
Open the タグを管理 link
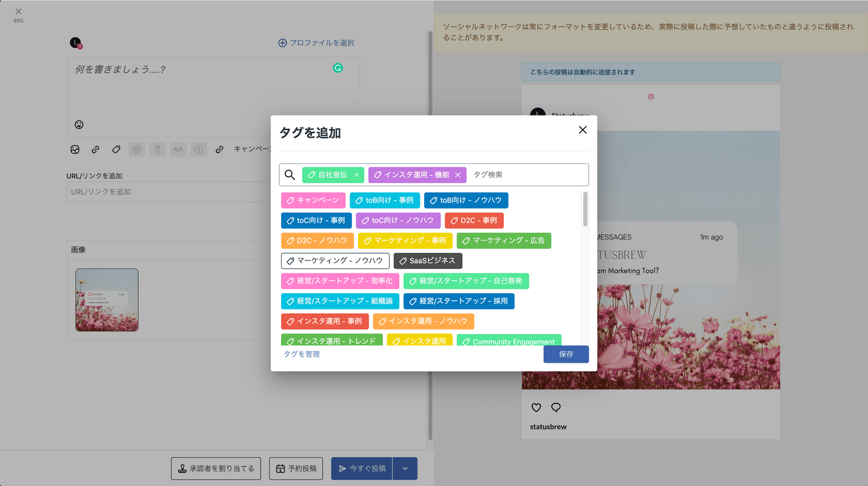302,354
